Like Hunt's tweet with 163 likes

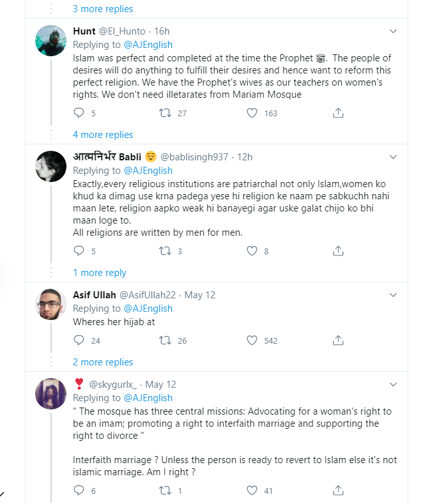pos(252,113)
